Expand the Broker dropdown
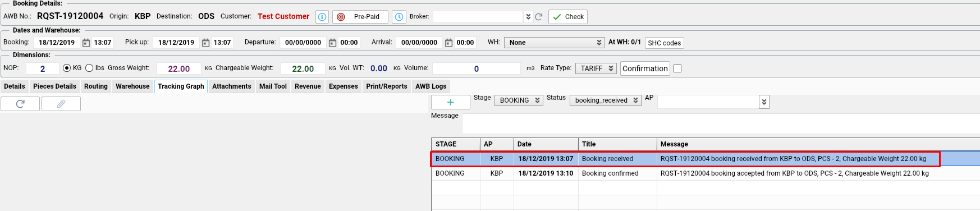Screen dimensions: 980x211 point(528,17)
